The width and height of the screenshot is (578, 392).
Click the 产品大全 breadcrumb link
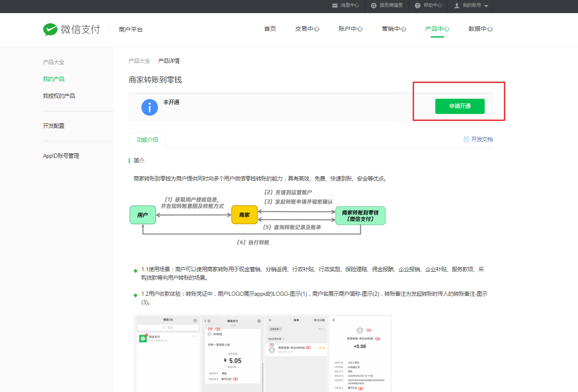click(x=139, y=61)
